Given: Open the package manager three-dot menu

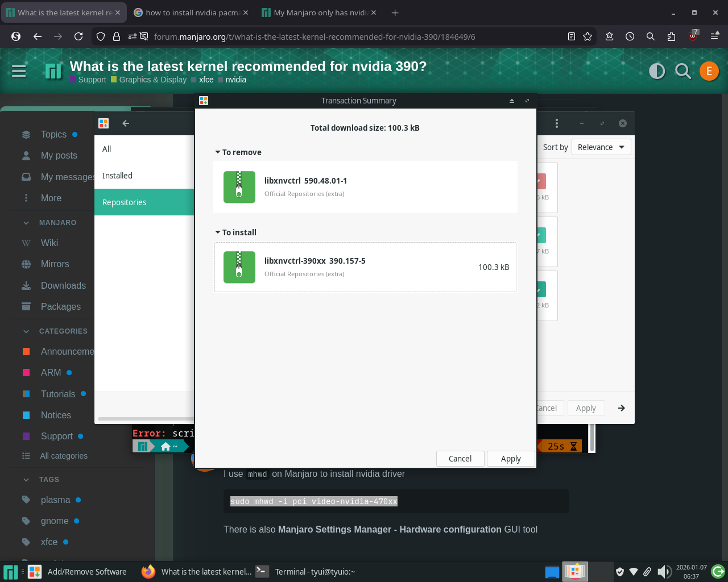Looking at the screenshot, I should [556, 123].
